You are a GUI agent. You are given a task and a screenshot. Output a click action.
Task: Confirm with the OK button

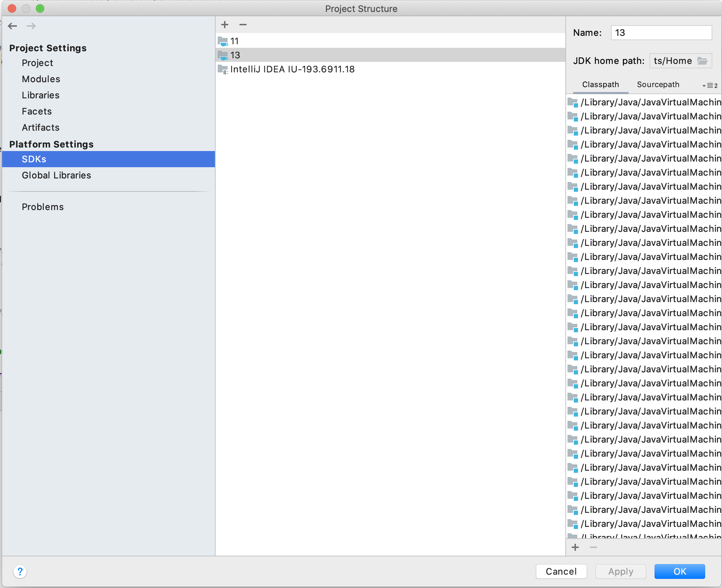click(x=680, y=571)
